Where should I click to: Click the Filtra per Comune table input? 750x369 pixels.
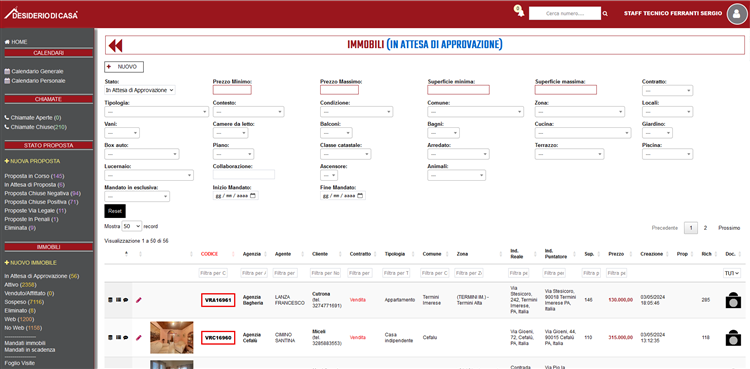click(x=435, y=273)
